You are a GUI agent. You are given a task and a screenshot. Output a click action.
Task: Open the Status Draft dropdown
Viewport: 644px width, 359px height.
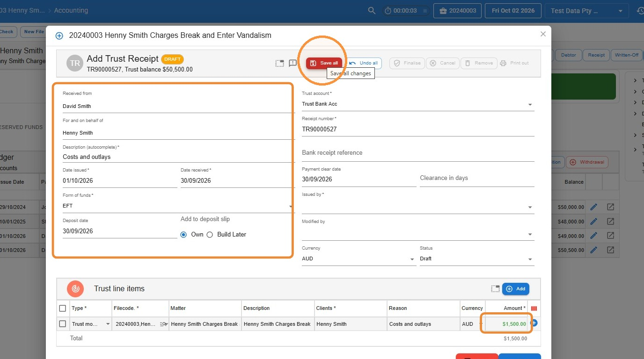(477, 259)
